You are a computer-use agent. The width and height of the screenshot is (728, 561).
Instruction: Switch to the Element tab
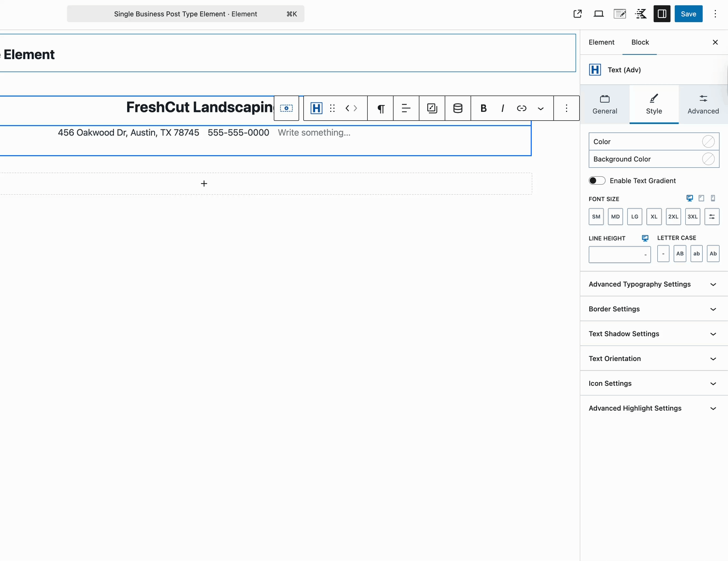coord(601,42)
